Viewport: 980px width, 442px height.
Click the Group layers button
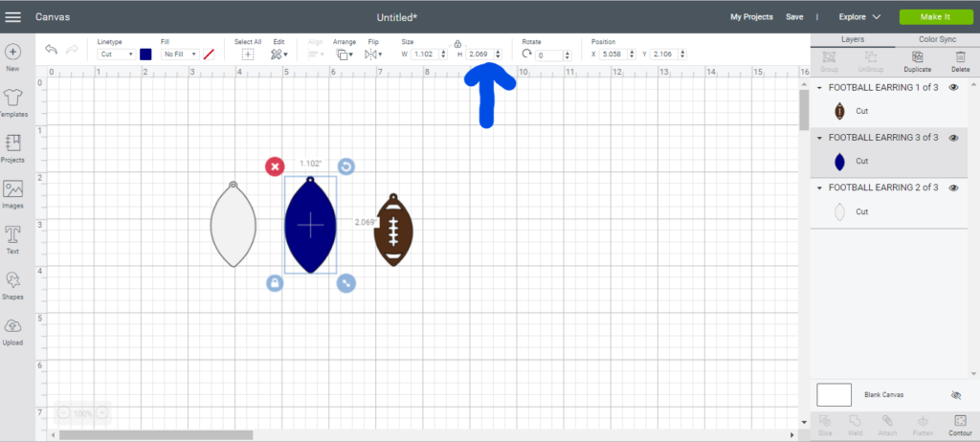[830, 61]
